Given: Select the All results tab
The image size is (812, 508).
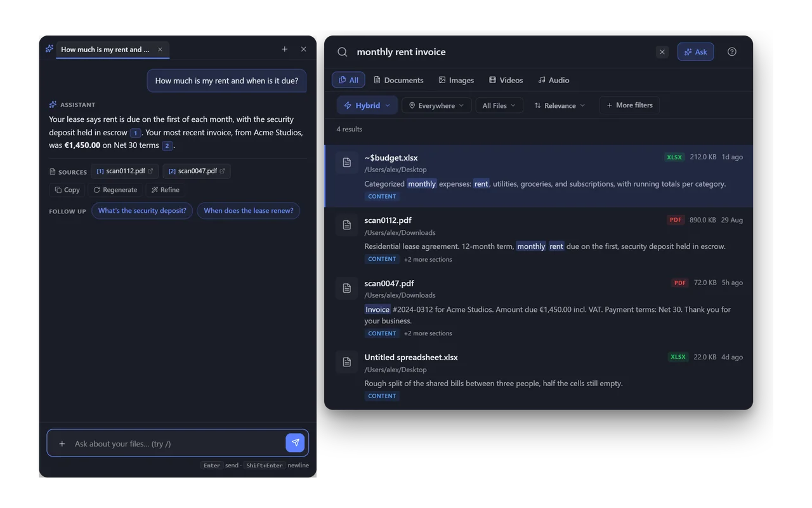Looking at the screenshot, I should [x=348, y=80].
